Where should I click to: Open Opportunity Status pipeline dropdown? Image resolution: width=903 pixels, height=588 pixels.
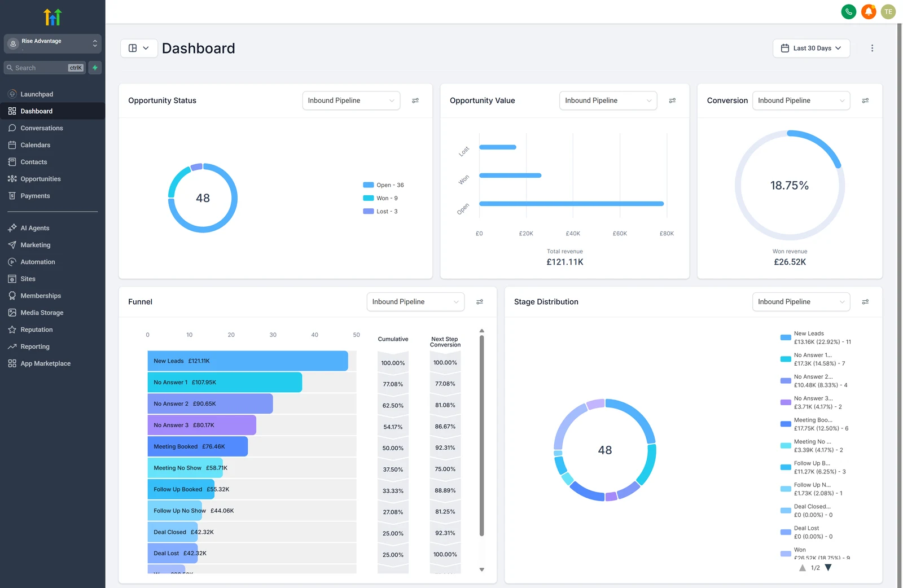click(x=351, y=100)
